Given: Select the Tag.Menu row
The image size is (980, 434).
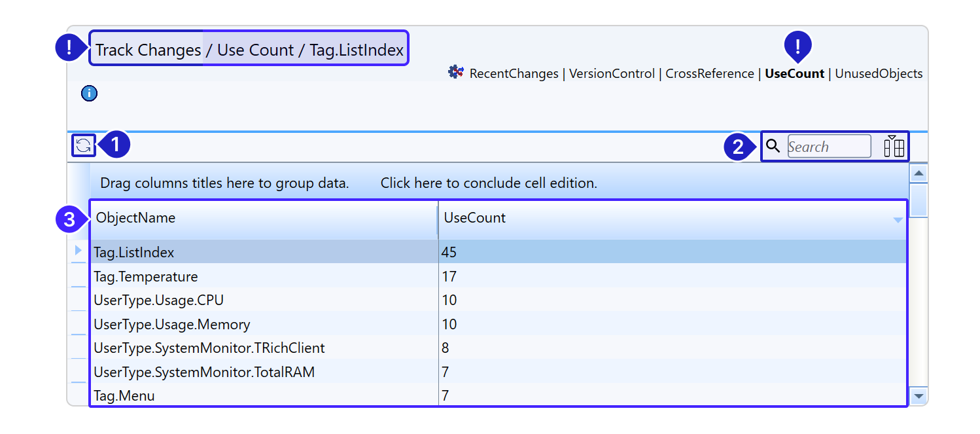Looking at the screenshot, I should coord(124,395).
